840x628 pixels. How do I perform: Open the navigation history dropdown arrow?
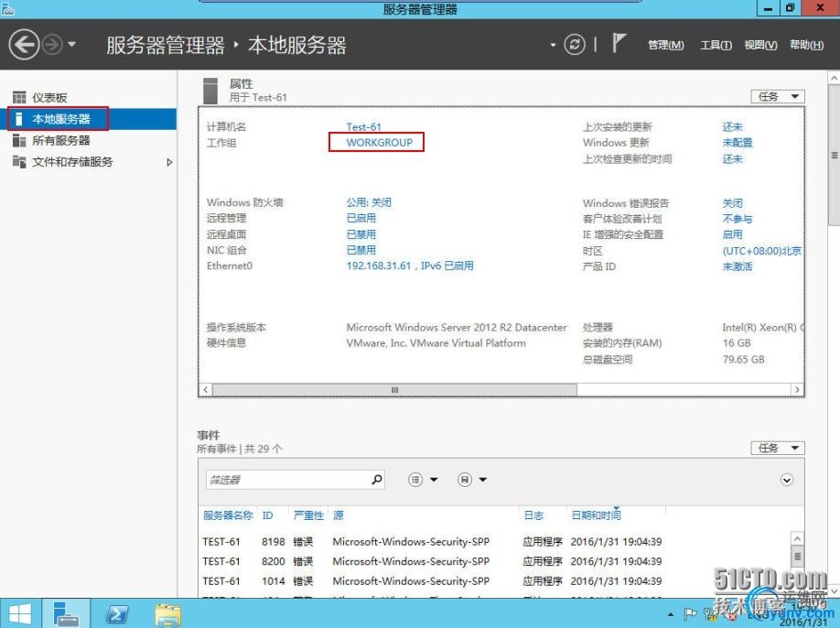(71, 45)
